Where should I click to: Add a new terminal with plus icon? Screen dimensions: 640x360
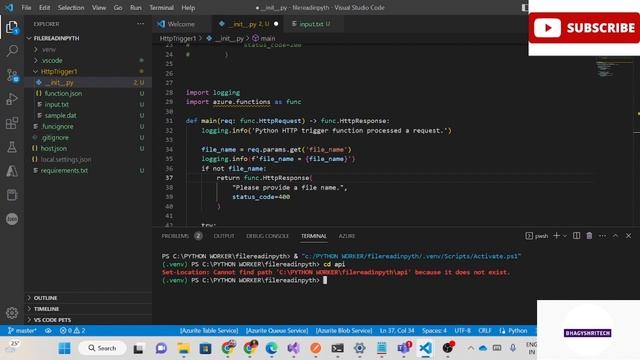click(x=556, y=236)
